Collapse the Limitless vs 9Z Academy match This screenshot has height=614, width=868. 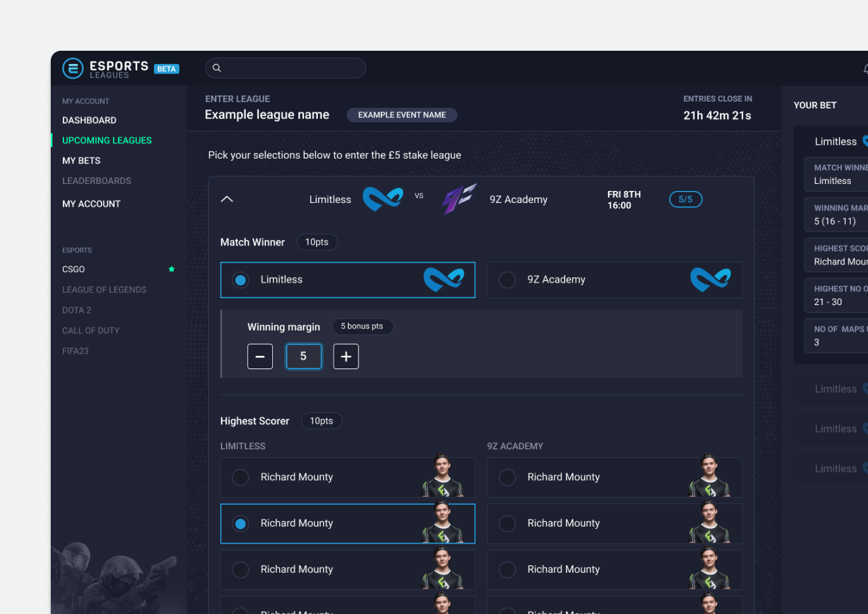click(227, 199)
